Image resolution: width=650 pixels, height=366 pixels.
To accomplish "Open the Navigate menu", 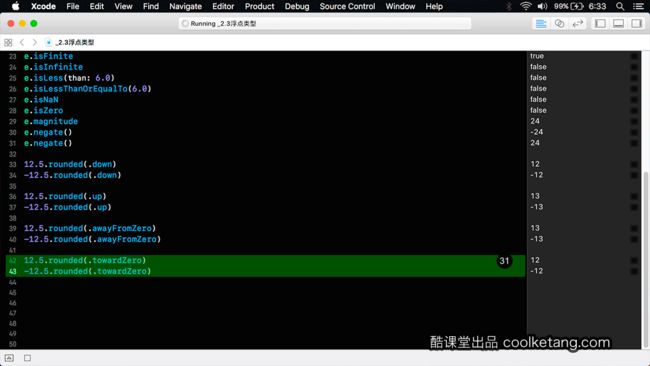I will pyautogui.click(x=185, y=6).
